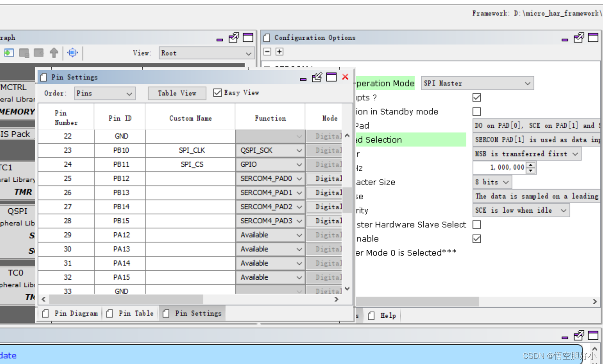Detach the Project Graph panel window
Image resolution: width=603 pixels, height=364 pixels.
(x=234, y=38)
